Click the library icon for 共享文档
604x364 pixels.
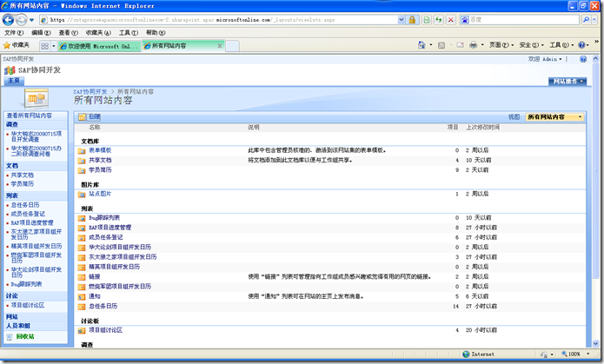click(82, 161)
